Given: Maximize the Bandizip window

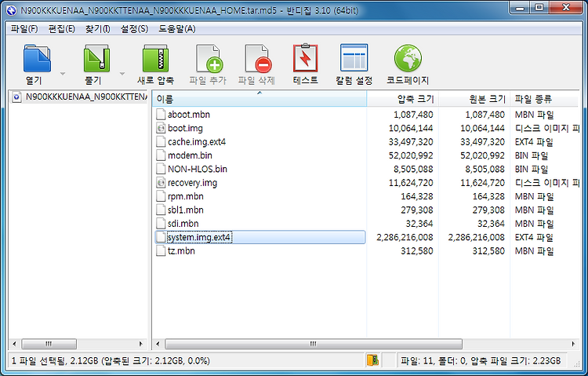Looking at the screenshot, I should [x=539, y=8].
